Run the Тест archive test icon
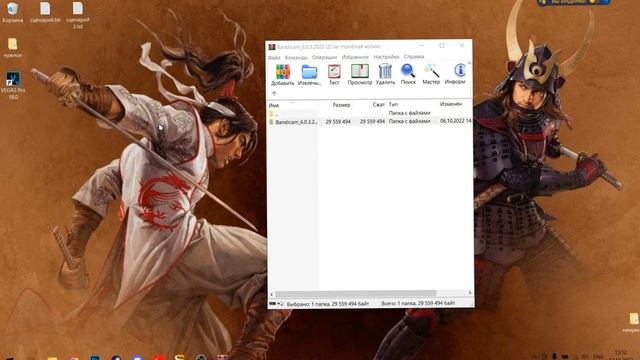Image resolution: width=640 pixels, height=360 pixels. pos(334,74)
